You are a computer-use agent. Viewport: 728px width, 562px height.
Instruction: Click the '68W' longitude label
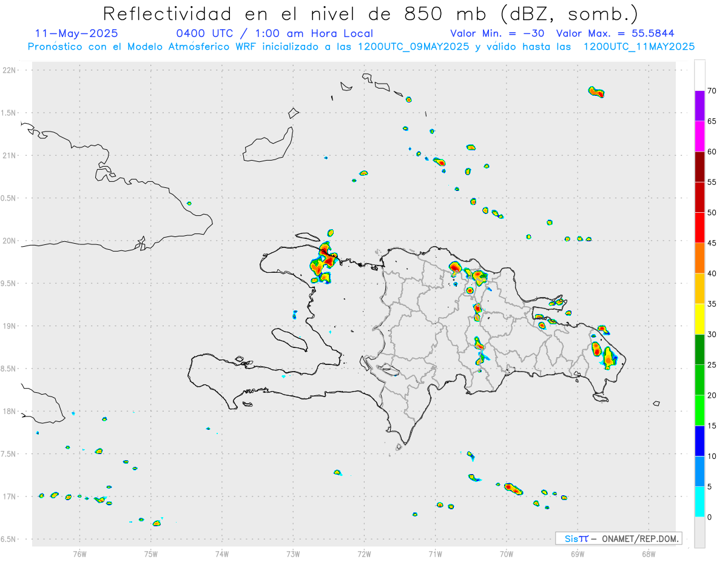(649, 554)
